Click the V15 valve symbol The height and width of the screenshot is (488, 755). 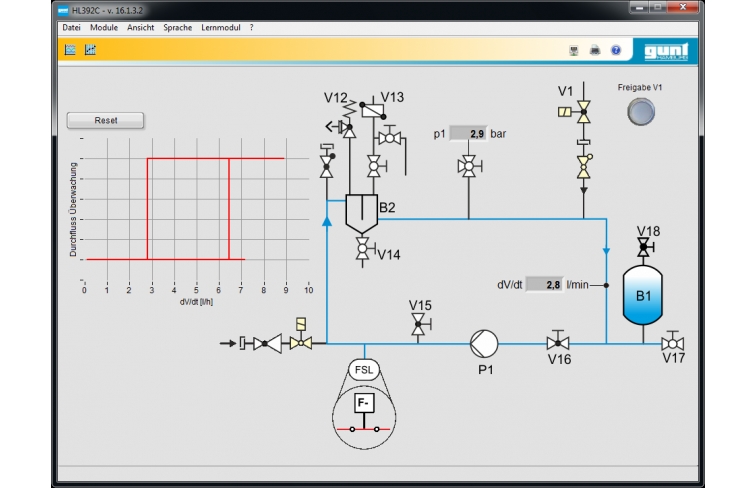click(x=418, y=324)
